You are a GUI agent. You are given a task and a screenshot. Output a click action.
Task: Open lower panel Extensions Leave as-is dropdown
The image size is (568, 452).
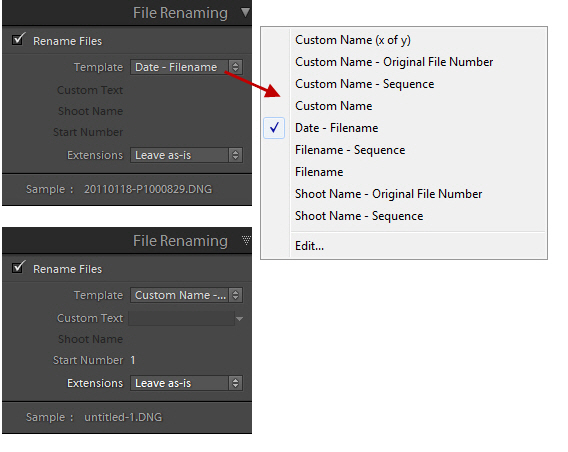tap(186, 383)
